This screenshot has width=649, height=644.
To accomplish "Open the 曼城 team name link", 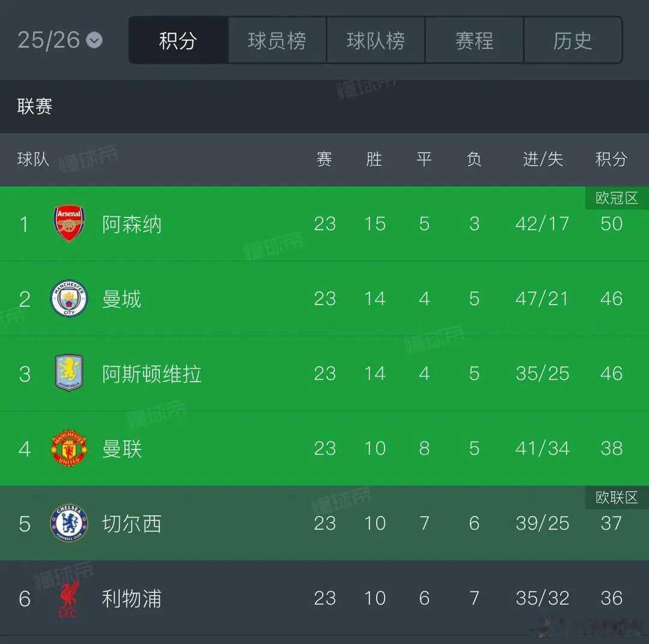I will pyautogui.click(x=121, y=299).
